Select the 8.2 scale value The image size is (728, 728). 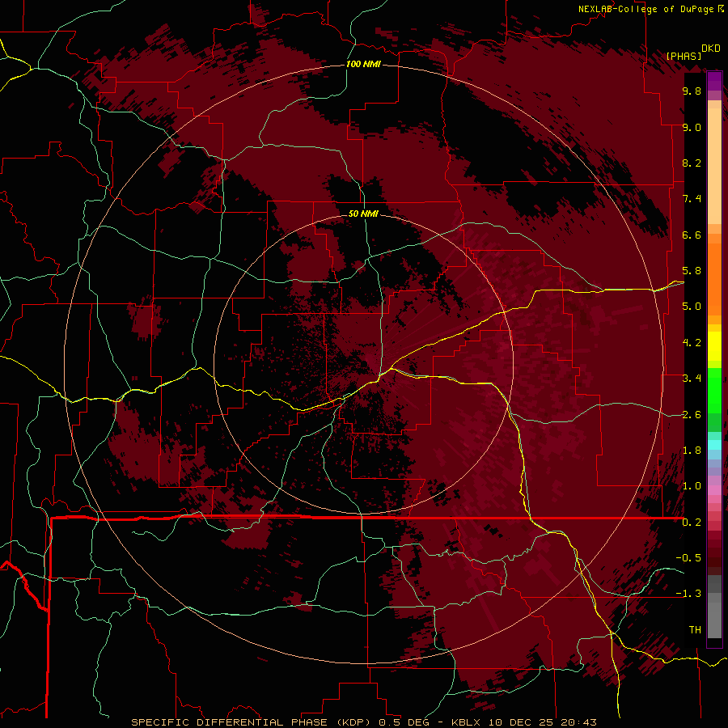tap(692, 163)
